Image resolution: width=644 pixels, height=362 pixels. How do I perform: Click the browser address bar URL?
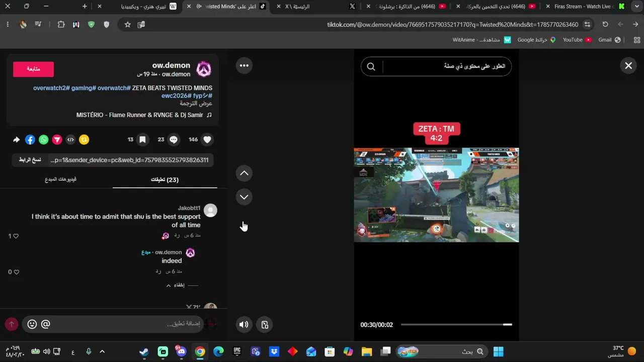(x=453, y=25)
